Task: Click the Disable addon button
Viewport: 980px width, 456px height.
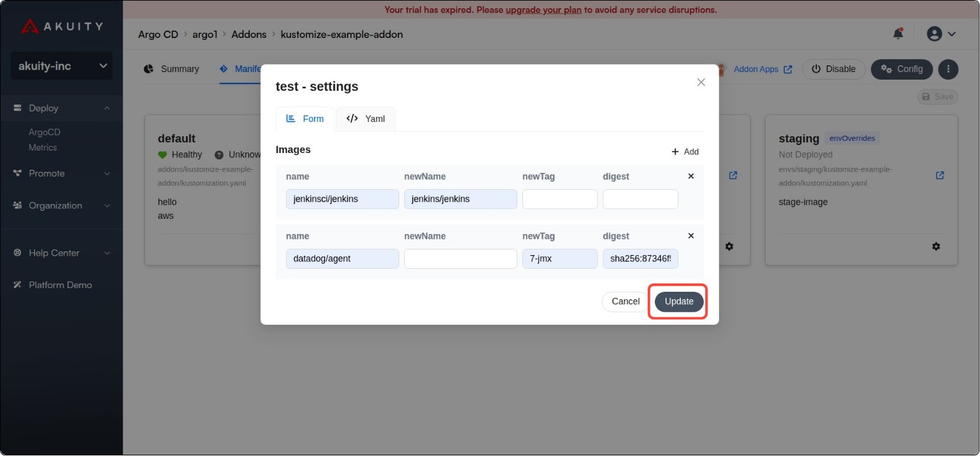Action: pos(833,69)
